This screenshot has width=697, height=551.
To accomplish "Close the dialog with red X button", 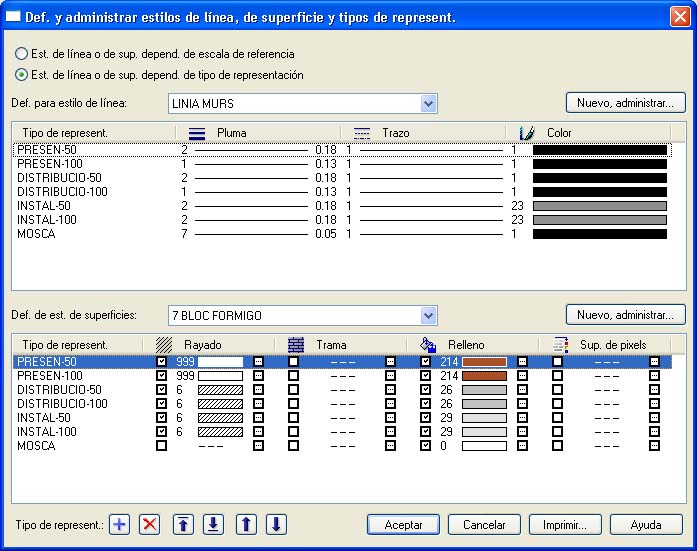I will (x=680, y=17).
